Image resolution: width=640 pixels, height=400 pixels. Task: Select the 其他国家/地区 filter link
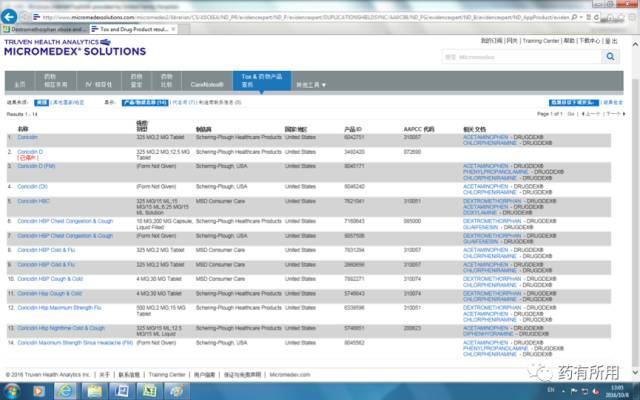(68, 102)
